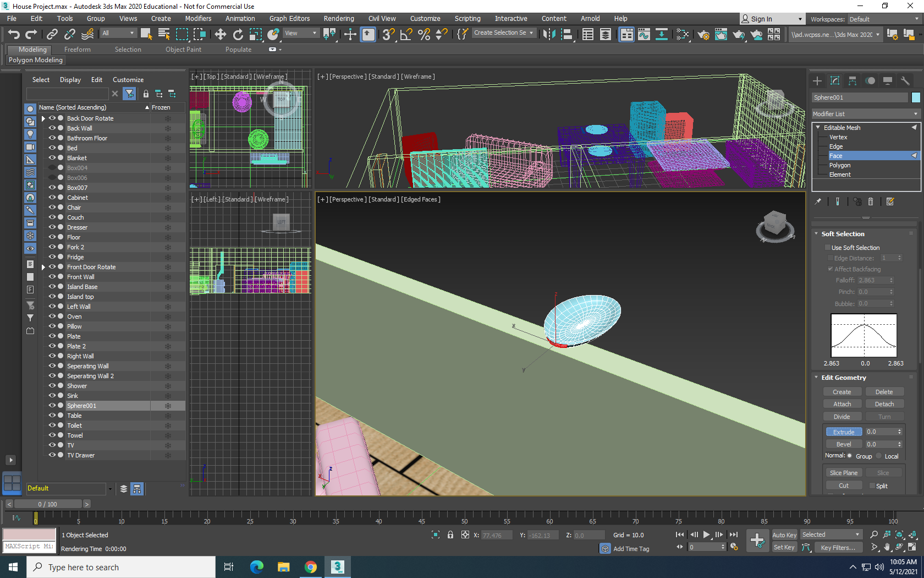Hide the Fridge object eye icon
The width and height of the screenshot is (924, 578).
(x=52, y=257)
